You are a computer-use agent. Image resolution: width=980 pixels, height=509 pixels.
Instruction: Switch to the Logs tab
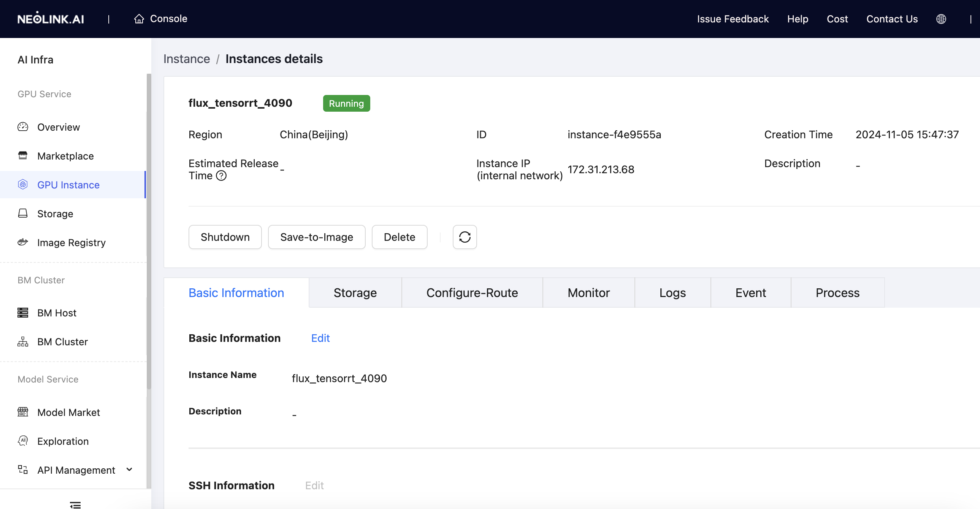(672, 293)
